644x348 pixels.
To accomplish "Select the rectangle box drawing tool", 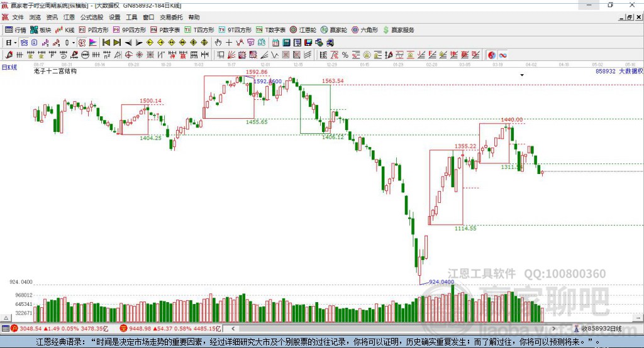I will [219, 55].
